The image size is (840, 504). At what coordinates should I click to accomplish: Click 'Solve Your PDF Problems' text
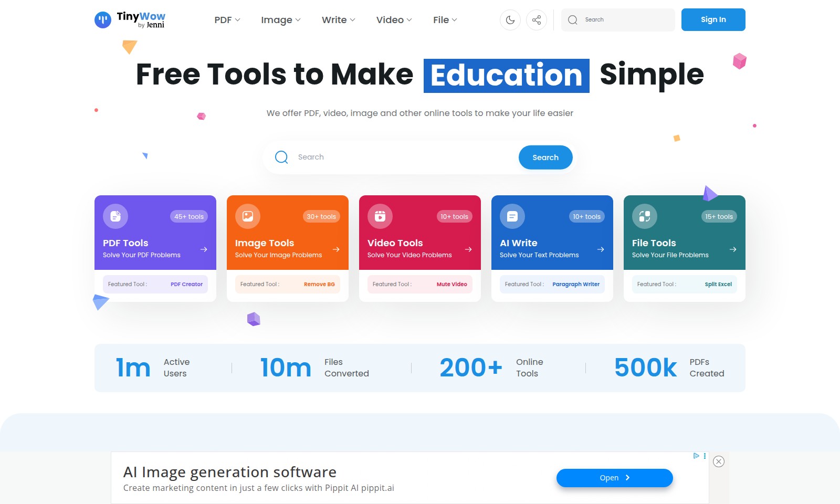(x=142, y=255)
